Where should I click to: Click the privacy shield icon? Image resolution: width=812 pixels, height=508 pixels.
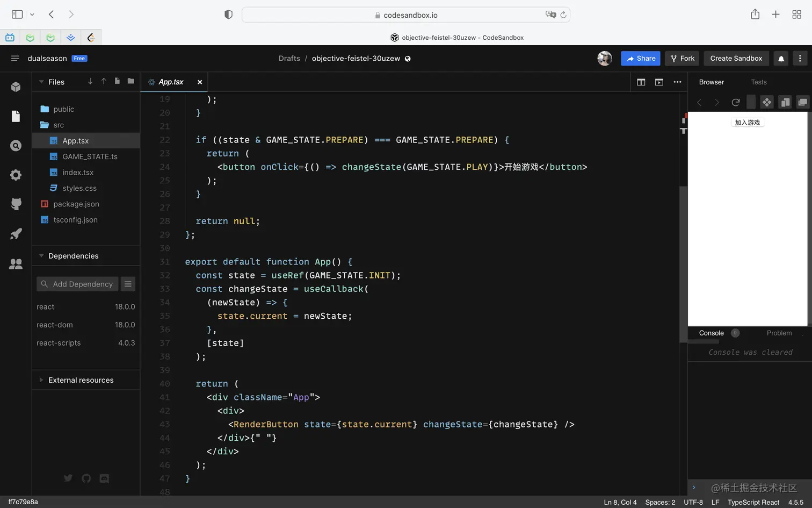pyautogui.click(x=228, y=15)
